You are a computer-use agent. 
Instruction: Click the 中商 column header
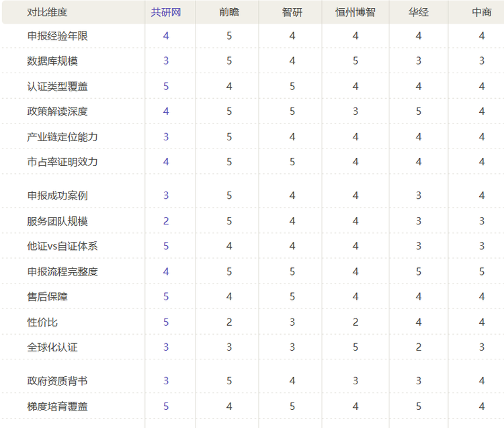(482, 12)
